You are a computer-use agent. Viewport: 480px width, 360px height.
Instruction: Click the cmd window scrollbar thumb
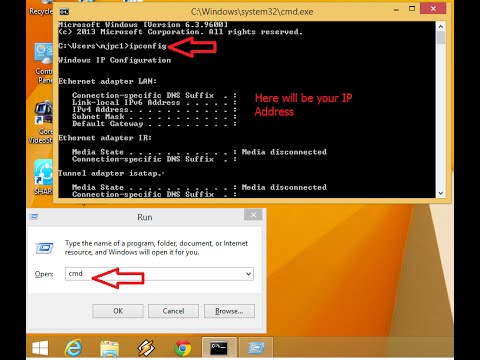tap(441, 38)
